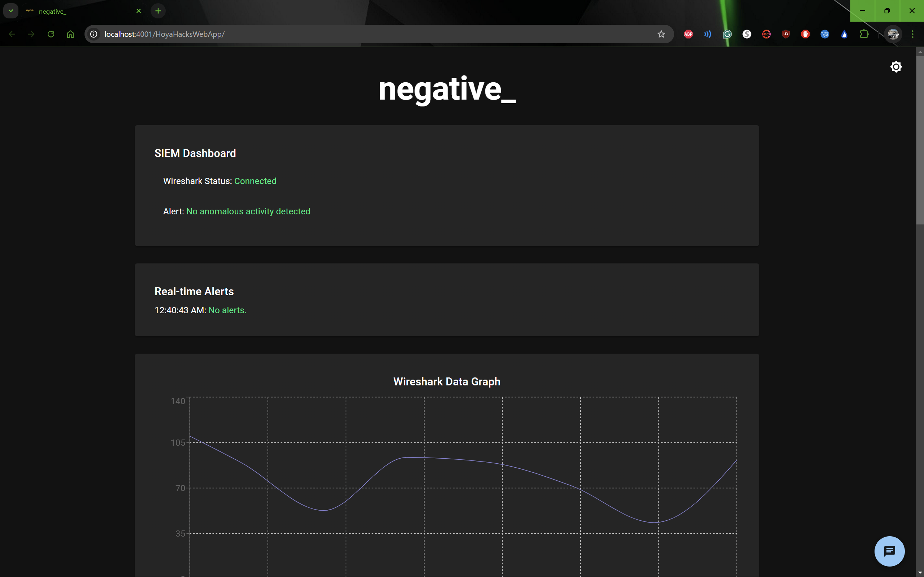Reload the page
This screenshot has width=924, height=577.
point(51,34)
